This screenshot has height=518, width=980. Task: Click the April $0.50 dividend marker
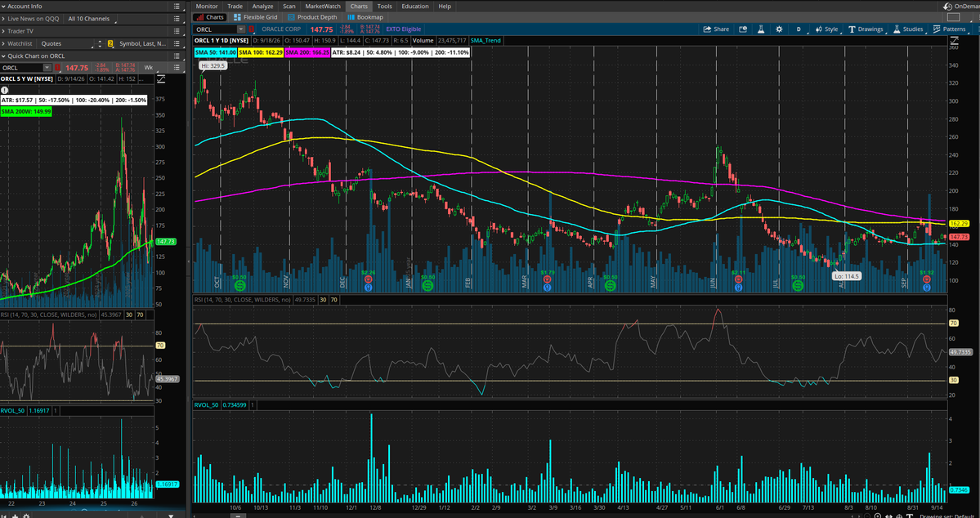[x=611, y=286]
